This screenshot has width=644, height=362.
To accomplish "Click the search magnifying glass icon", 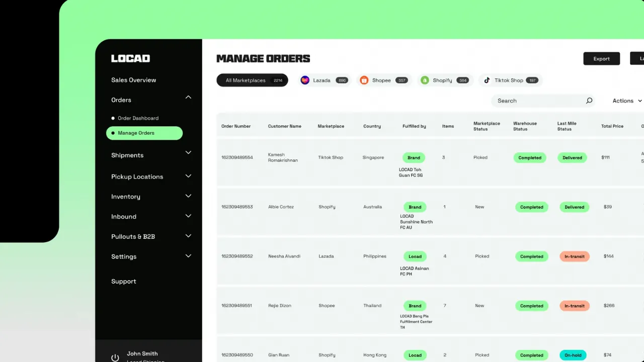I will click(x=589, y=101).
